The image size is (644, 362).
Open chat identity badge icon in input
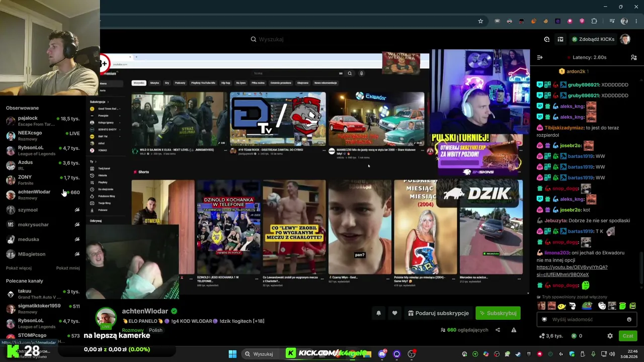(544, 319)
